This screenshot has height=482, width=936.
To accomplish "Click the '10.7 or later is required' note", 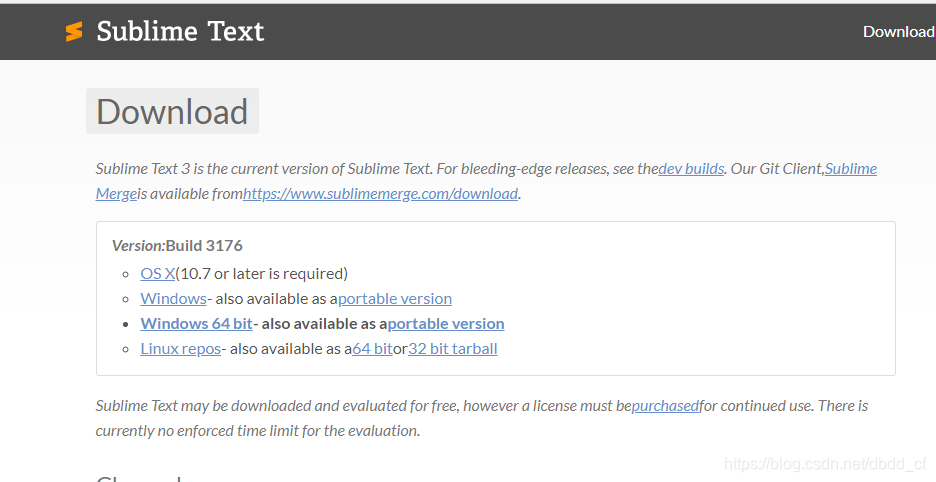I will (x=261, y=274).
